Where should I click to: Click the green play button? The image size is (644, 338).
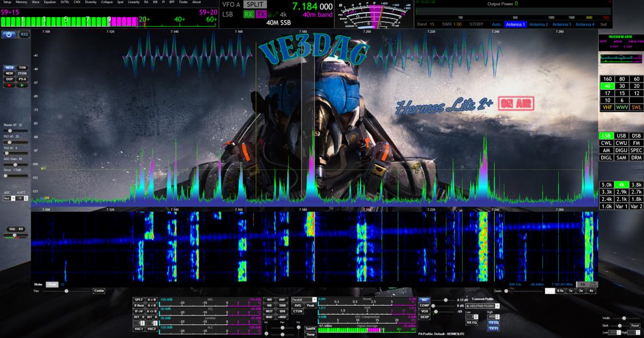22,85
